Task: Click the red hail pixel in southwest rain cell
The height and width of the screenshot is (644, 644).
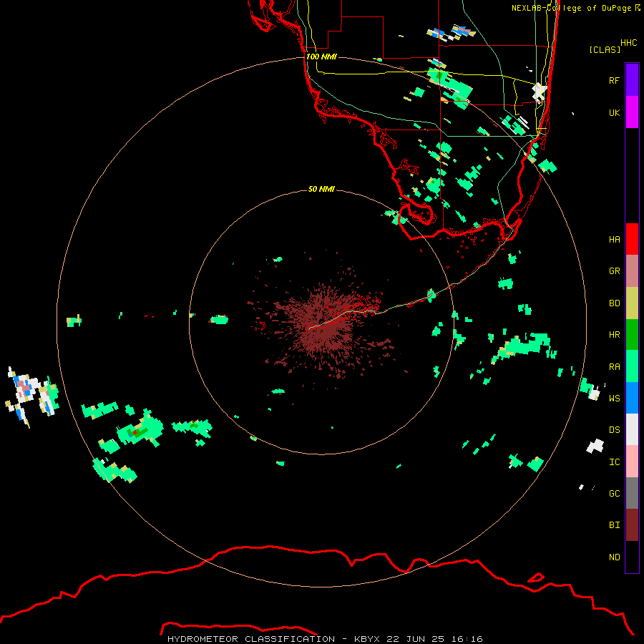Action: (135, 432)
